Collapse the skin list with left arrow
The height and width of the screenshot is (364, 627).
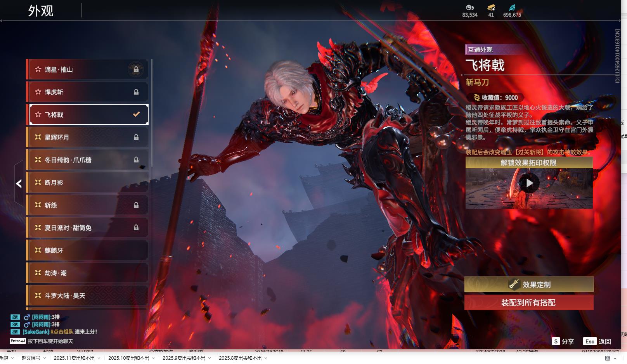(x=19, y=184)
